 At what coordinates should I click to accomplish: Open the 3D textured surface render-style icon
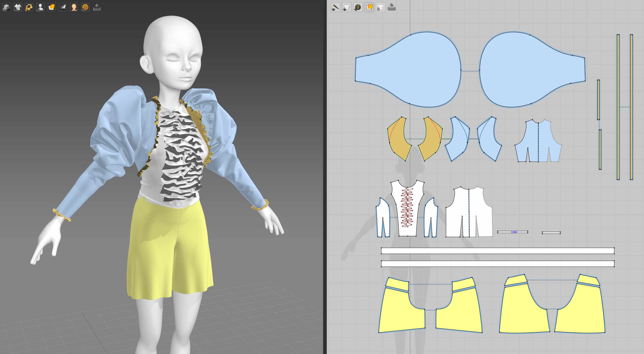52,7
